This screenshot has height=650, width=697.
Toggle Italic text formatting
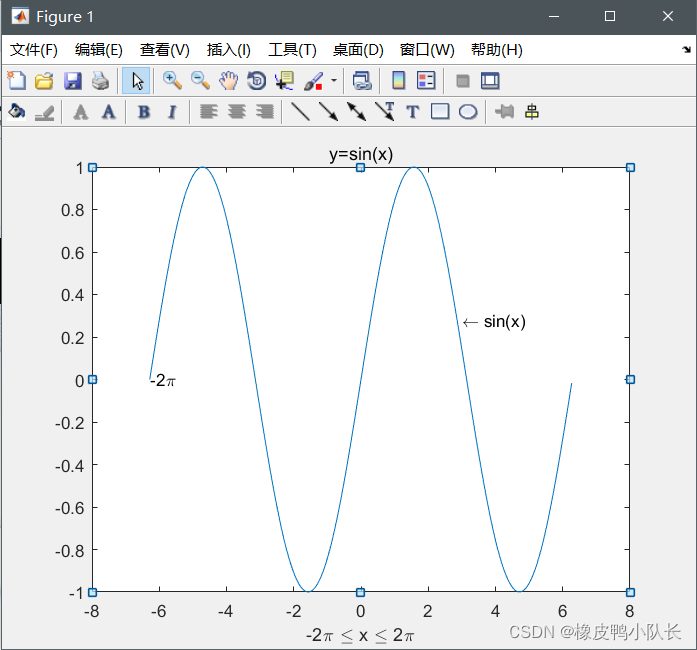172,112
